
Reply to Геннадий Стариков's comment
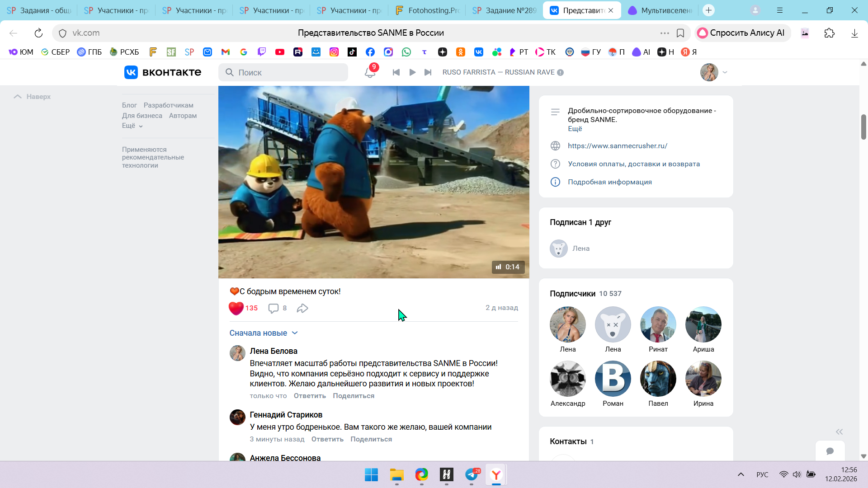[327, 439]
